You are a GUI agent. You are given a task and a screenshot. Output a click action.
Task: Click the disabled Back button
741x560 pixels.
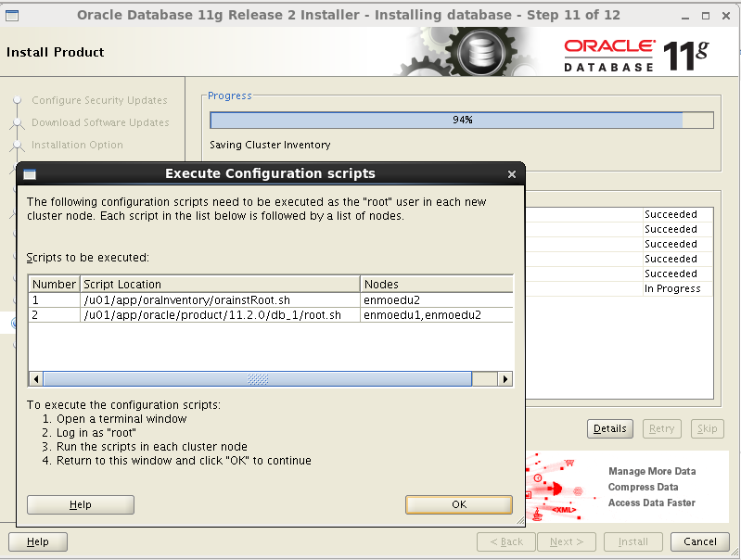[506, 541]
